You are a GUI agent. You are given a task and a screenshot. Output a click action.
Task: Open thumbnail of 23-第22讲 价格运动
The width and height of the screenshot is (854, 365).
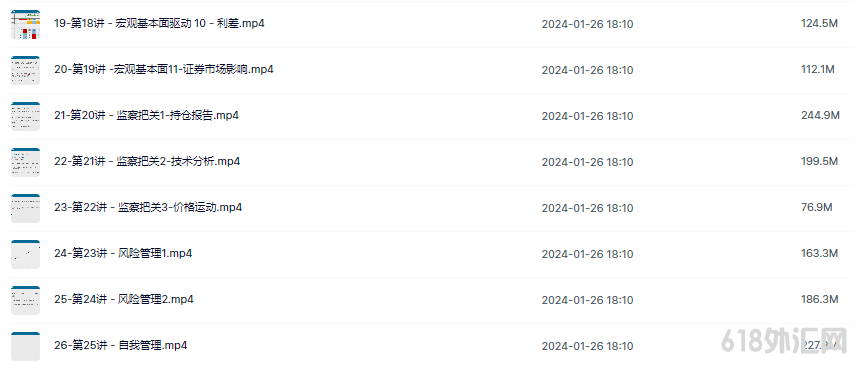click(26, 208)
